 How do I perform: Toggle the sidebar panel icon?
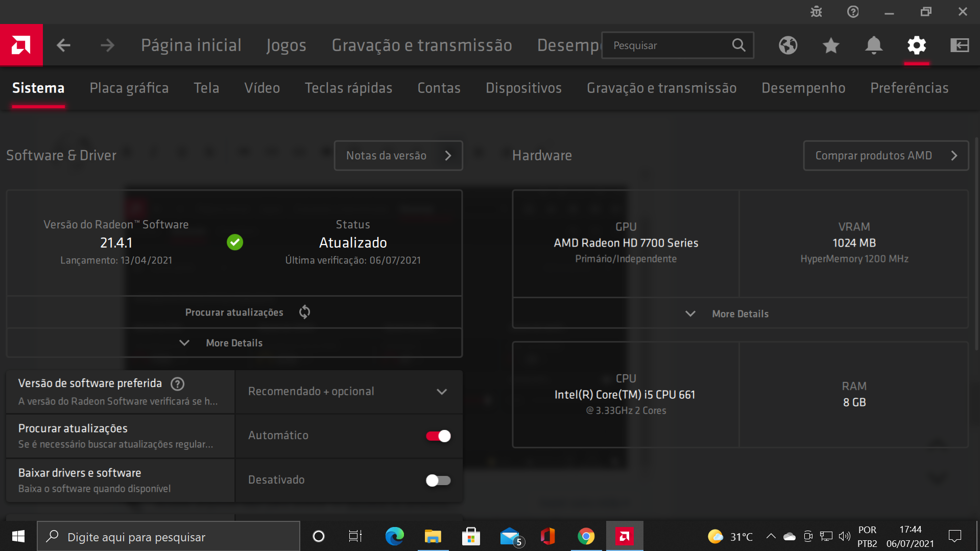[x=960, y=45]
